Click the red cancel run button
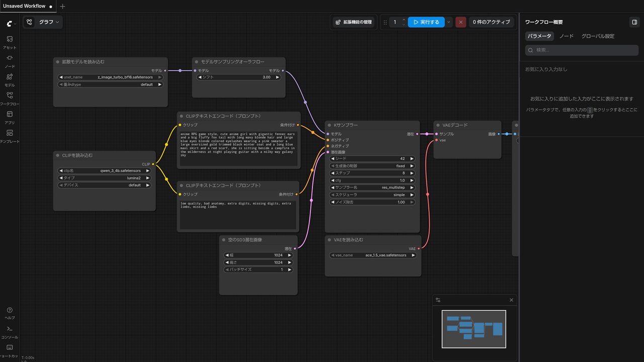The image size is (644, 362). [x=461, y=22]
